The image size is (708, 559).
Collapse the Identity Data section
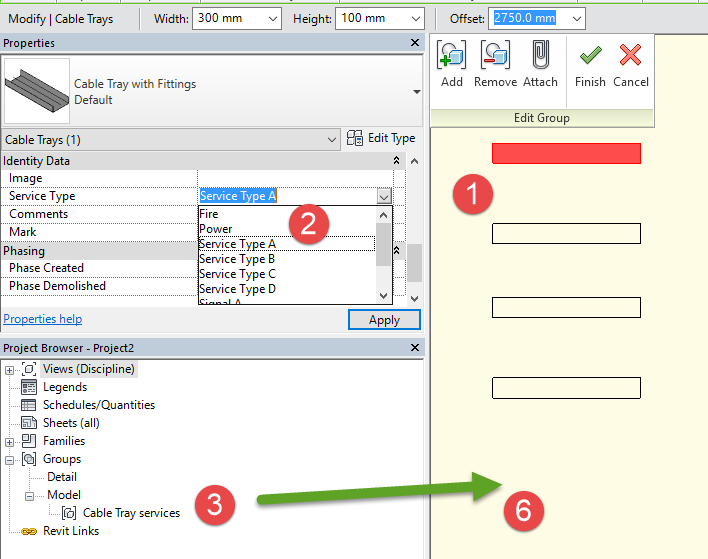click(x=396, y=160)
